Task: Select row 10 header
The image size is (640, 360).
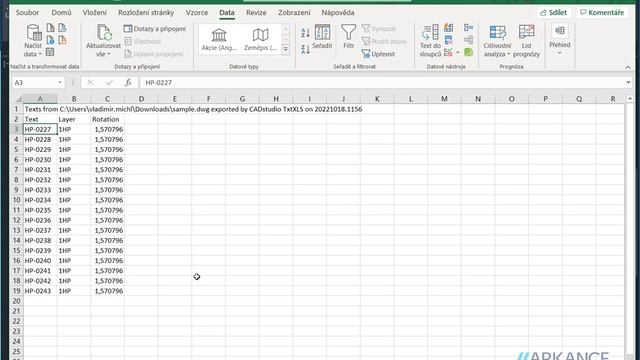Action: [x=16, y=200]
